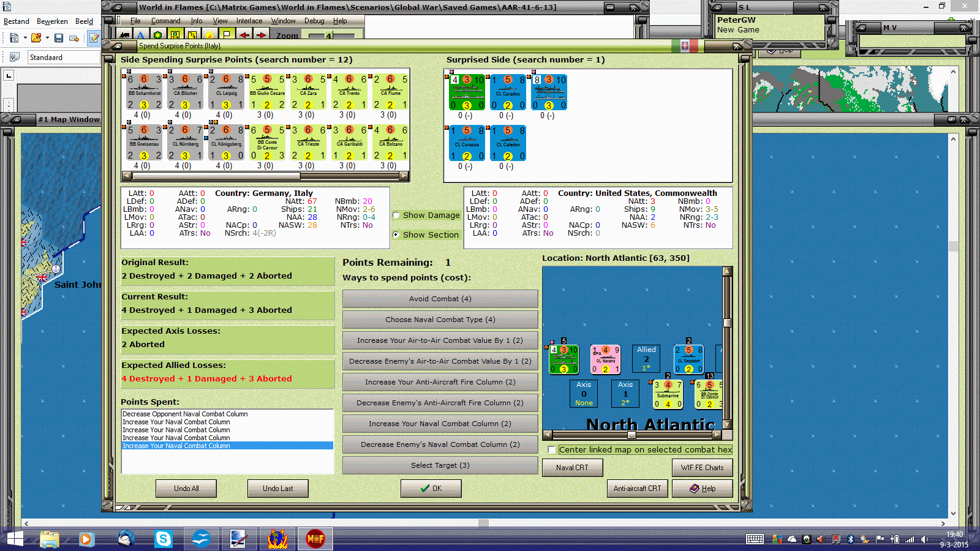Click Decrease Enemy's Anti-Aircraft Fire Column (2)
This screenshot has width=980, height=551.
[440, 403]
